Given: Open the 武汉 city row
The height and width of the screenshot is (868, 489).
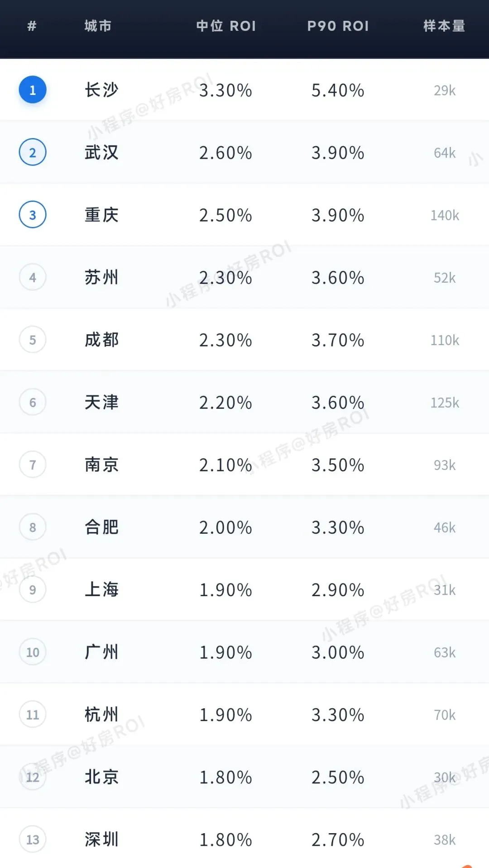Looking at the screenshot, I should (244, 152).
